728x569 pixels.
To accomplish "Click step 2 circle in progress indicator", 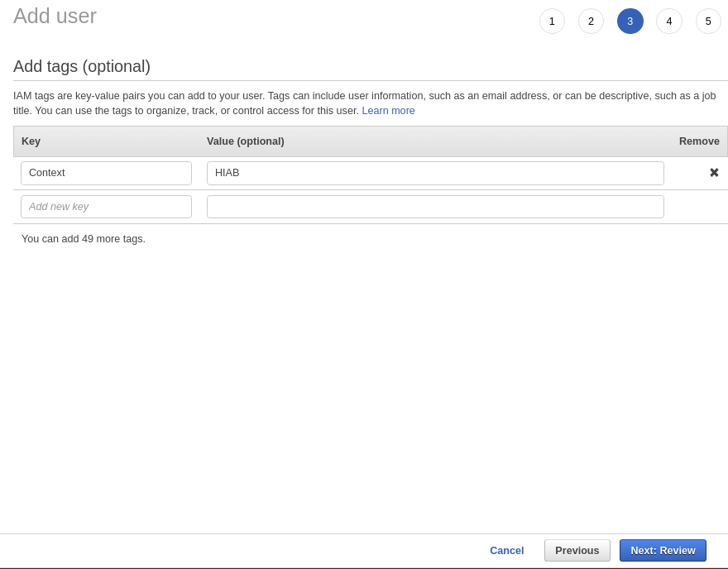I will pyautogui.click(x=591, y=21).
